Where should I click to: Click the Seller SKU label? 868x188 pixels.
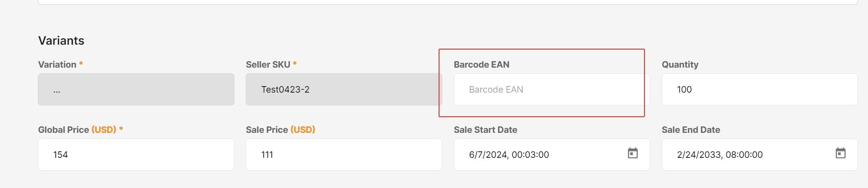(x=268, y=64)
